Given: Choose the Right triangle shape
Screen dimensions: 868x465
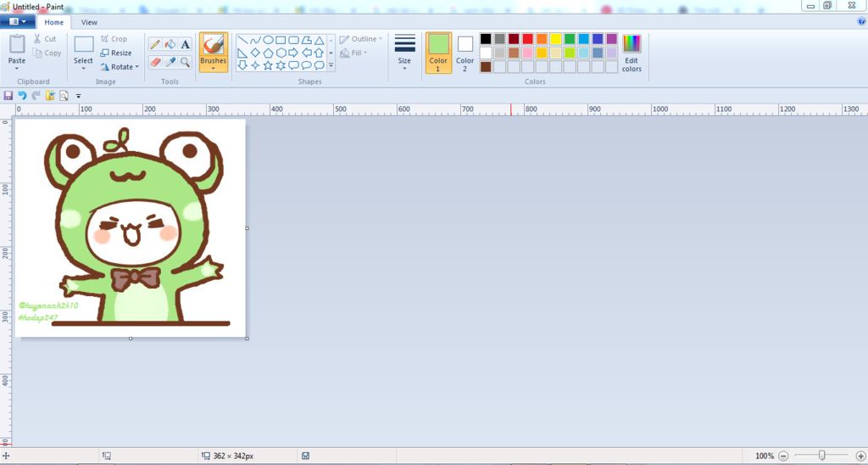Looking at the screenshot, I should point(242,53).
